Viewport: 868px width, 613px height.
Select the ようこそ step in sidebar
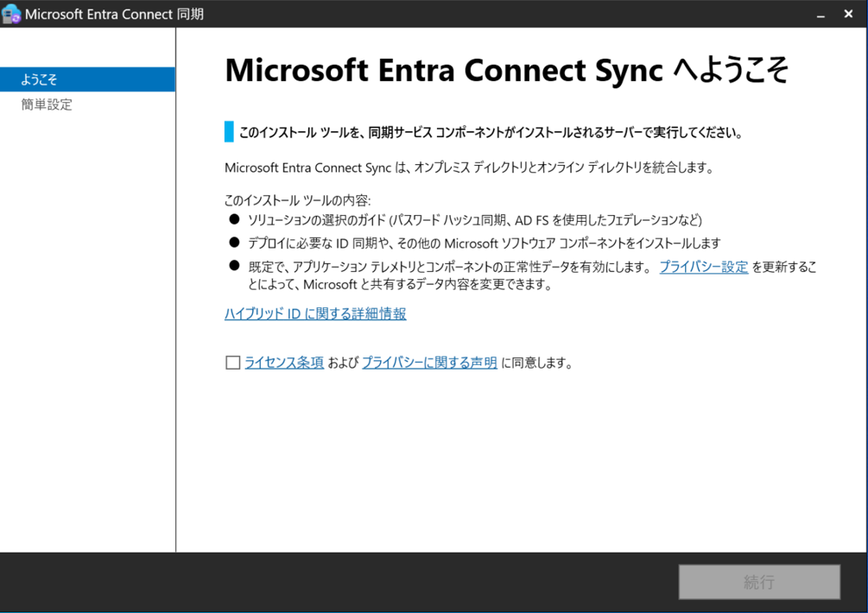point(87,79)
